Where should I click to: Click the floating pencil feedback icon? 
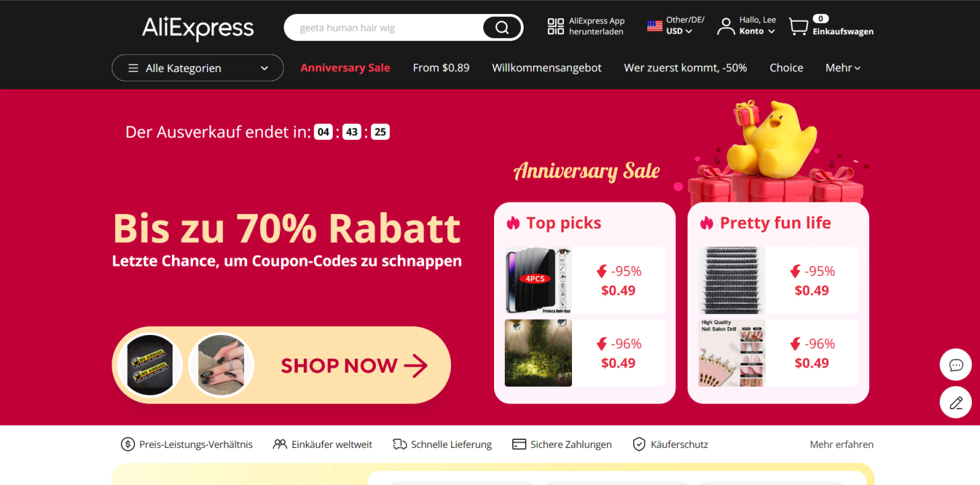tap(956, 402)
